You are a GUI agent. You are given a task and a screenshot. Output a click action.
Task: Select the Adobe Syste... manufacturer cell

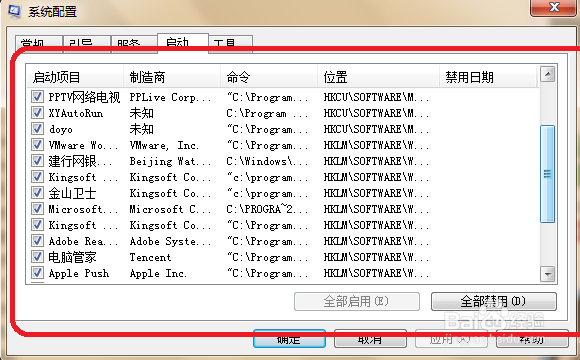coord(170,241)
